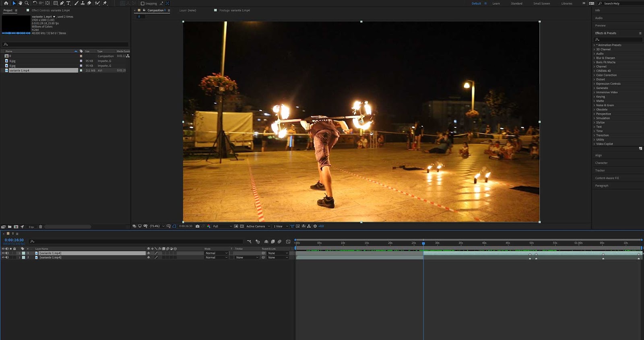Select the Zoom tool in toolbar
This screenshot has height=340, width=644.
27,3
